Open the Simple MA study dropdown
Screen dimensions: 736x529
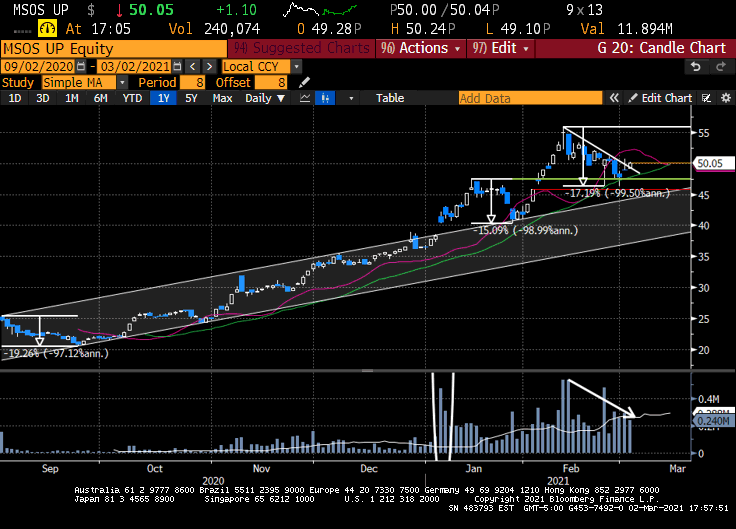tap(122, 83)
